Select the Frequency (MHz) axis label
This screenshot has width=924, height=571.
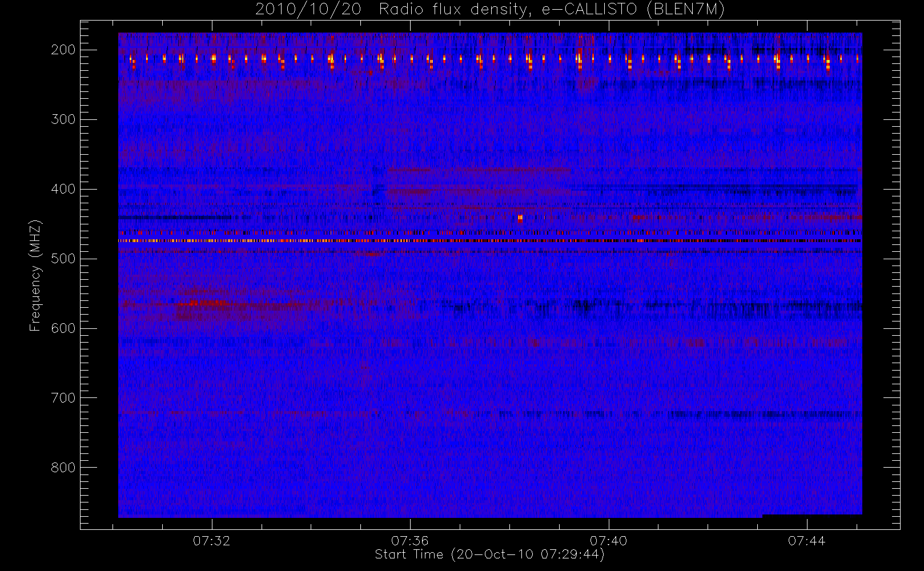(x=35, y=275)
